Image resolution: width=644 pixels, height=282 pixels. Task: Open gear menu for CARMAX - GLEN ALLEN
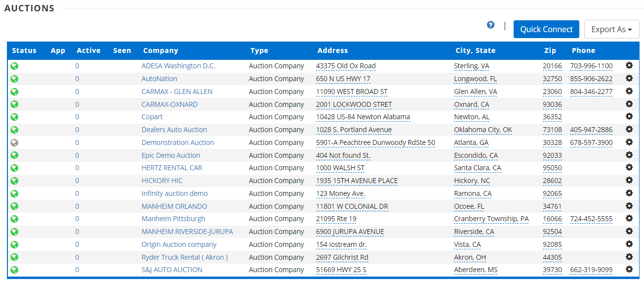pos(629,91)
